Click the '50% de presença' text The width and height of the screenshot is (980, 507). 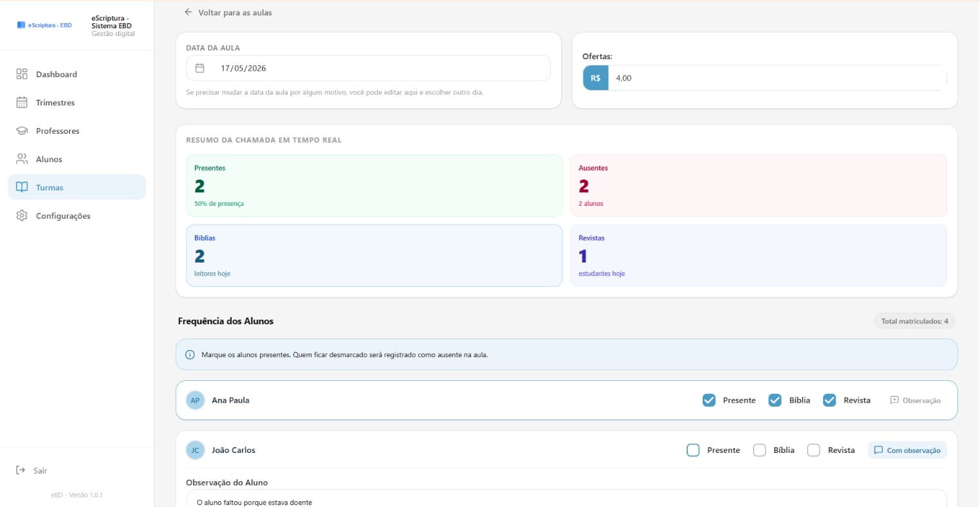point(219,203)
